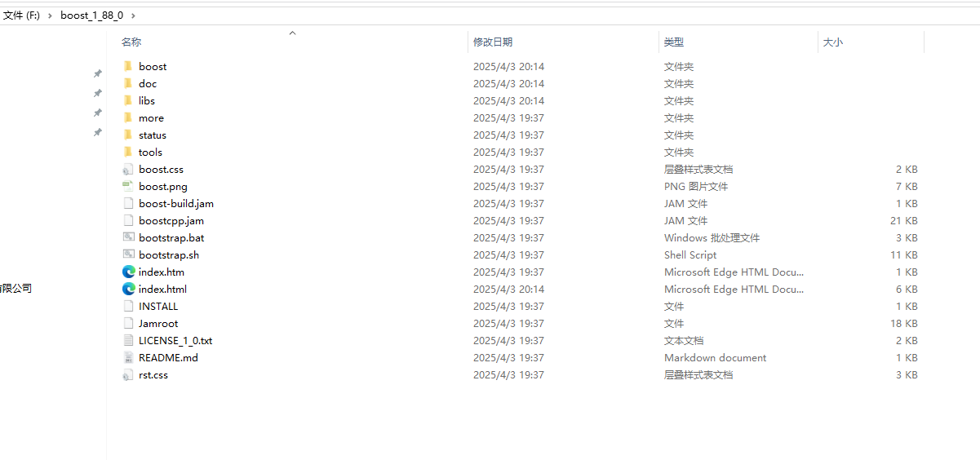Viewport: 980px width, 460px height.
Task: Select the boost folder icon
Action: (128, 66)
